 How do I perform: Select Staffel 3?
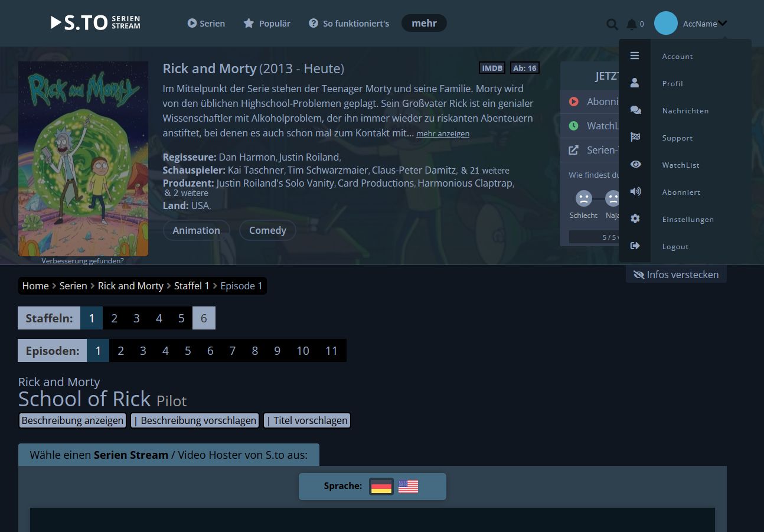136,318
